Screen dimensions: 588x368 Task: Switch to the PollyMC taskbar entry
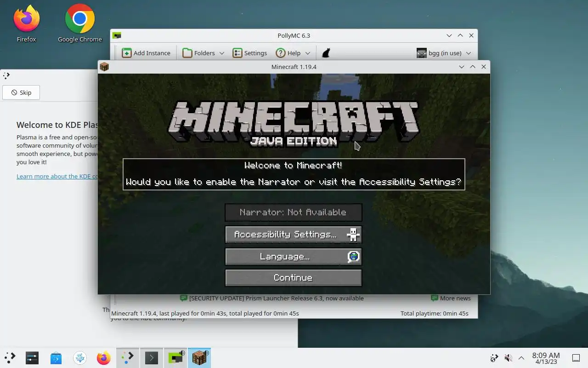175,357
